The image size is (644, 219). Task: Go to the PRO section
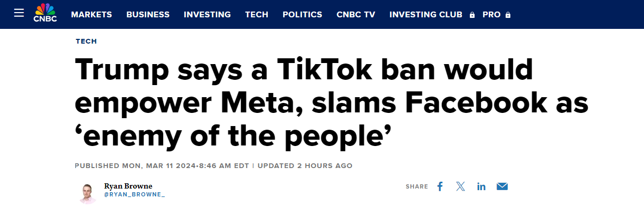point(491,15)
